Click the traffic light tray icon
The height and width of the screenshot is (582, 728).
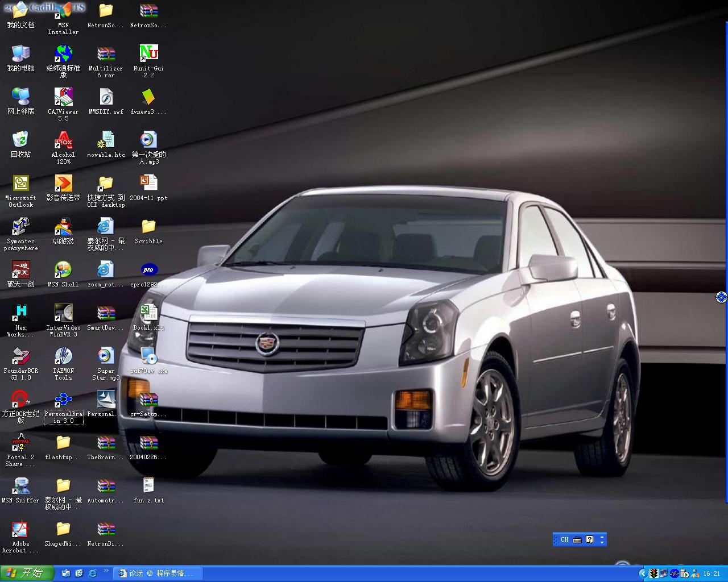(x=654, y=573)
